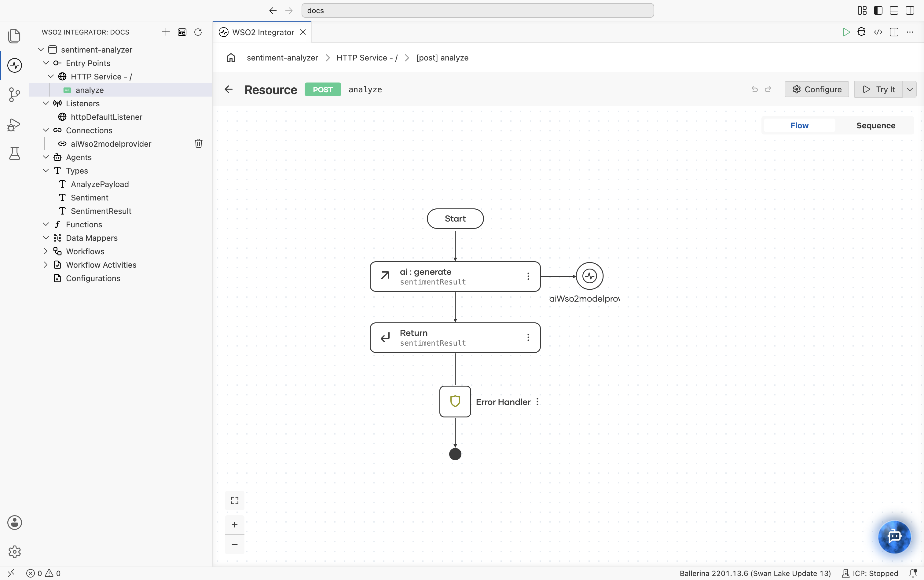Click the aiWso2modelprovider connection circle node
Viewport: 924px width, 580px height.
(x=589, y=276)
